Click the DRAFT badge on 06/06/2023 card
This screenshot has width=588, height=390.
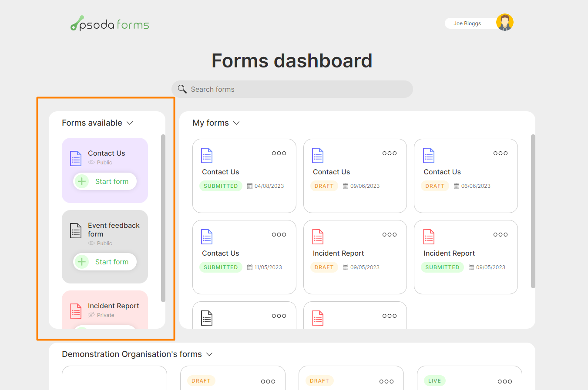435,186
